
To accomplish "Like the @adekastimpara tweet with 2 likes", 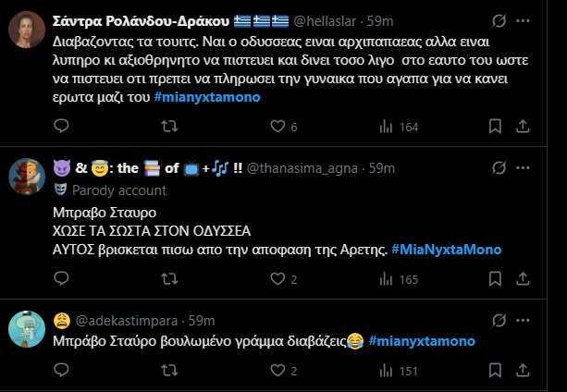I will click(x=280, y=371).
